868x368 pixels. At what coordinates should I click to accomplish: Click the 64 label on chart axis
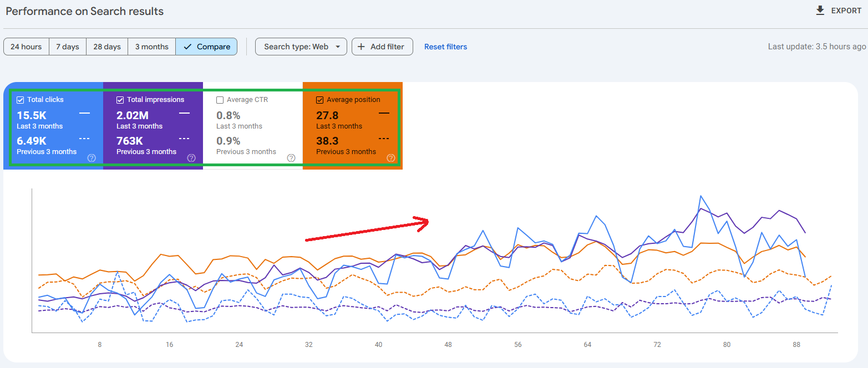tap(587, 344)
